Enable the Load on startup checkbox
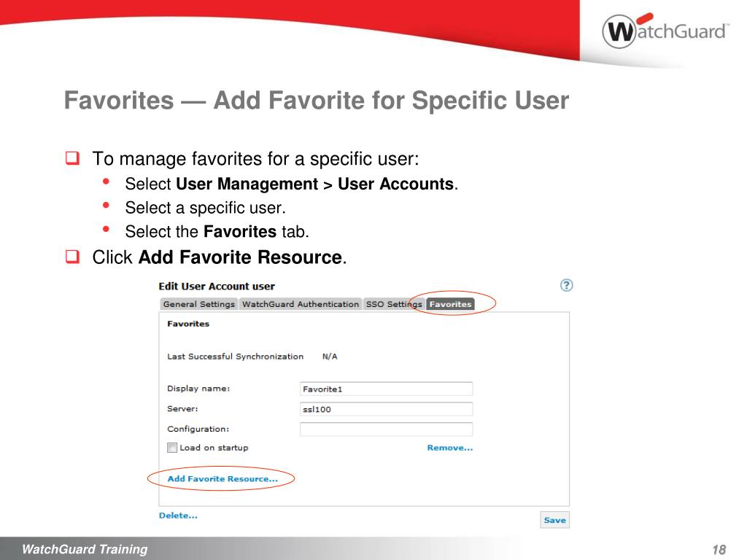 [172, 448]
